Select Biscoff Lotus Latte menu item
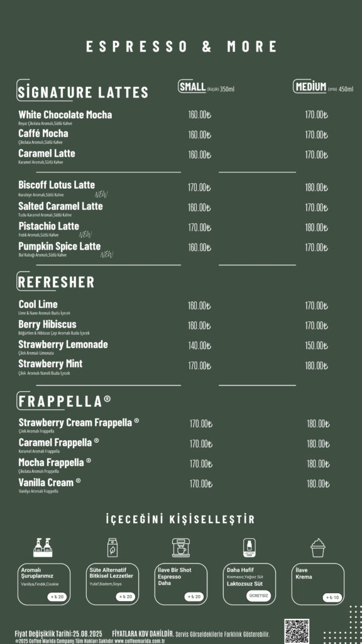362x644 pixels. point(57,185)
